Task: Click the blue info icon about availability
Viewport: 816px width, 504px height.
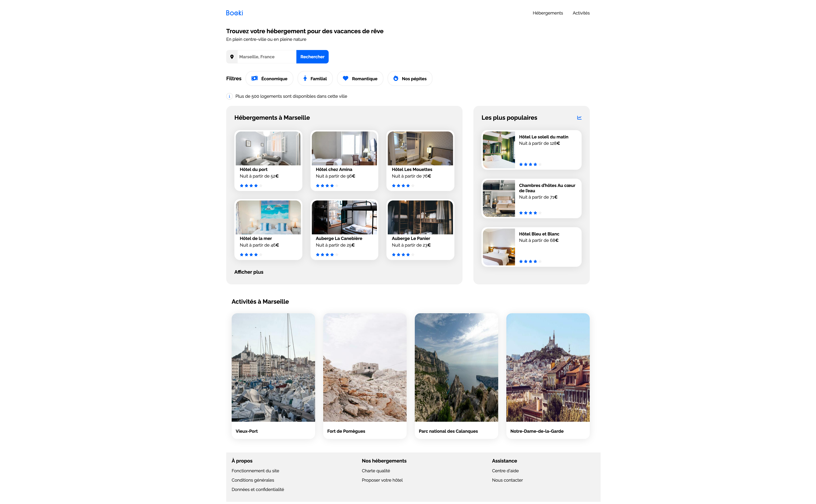Action: 229,96
